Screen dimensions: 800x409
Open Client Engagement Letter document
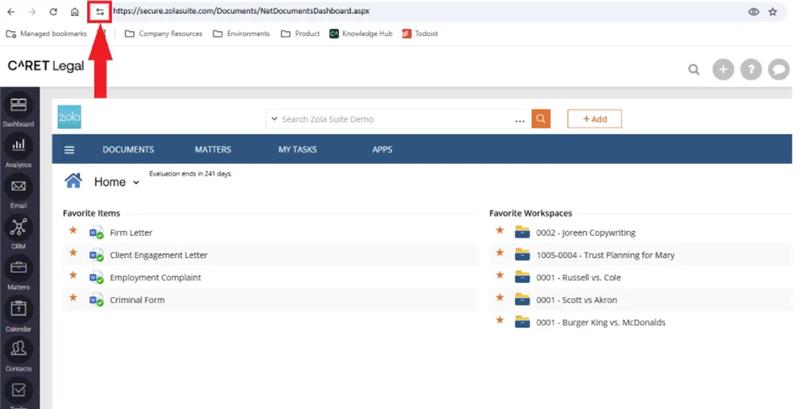click(159, 255)
